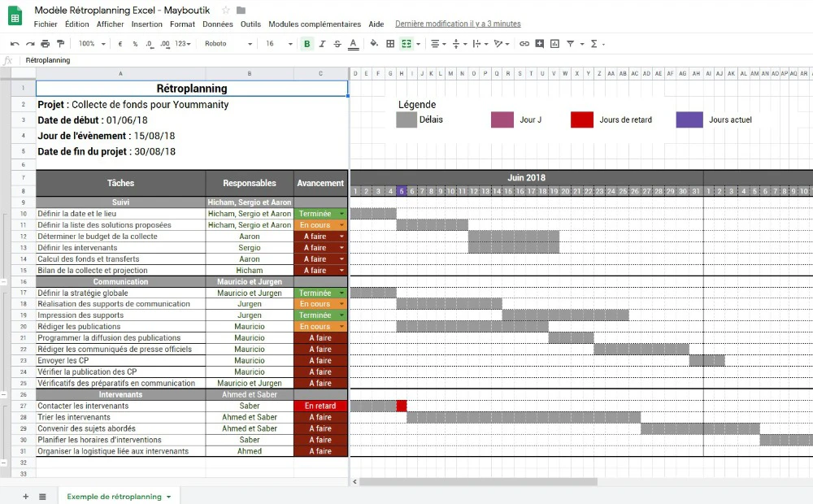Open the Aide menu
The height and width of the screenshot is (504, 813).
[x=376, y=24]
